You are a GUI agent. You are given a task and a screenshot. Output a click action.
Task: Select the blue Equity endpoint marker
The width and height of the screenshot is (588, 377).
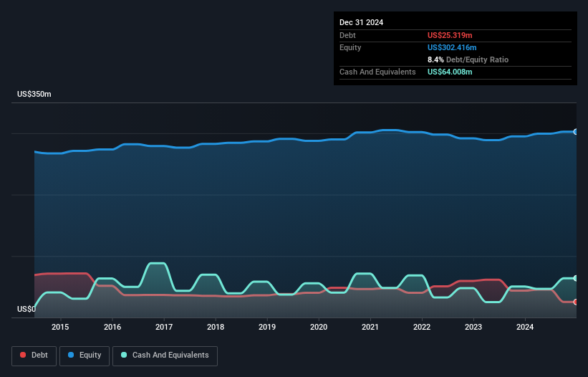point(576,132)
